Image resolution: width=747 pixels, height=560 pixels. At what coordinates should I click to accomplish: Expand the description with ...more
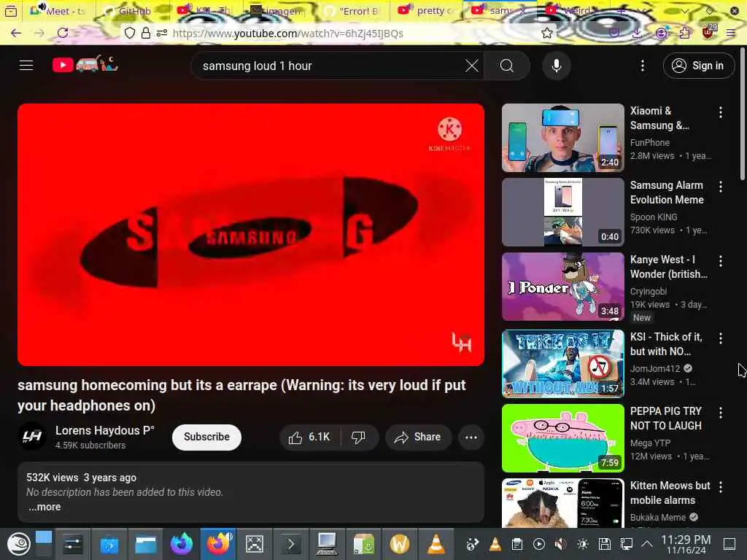tap(44, 507)
